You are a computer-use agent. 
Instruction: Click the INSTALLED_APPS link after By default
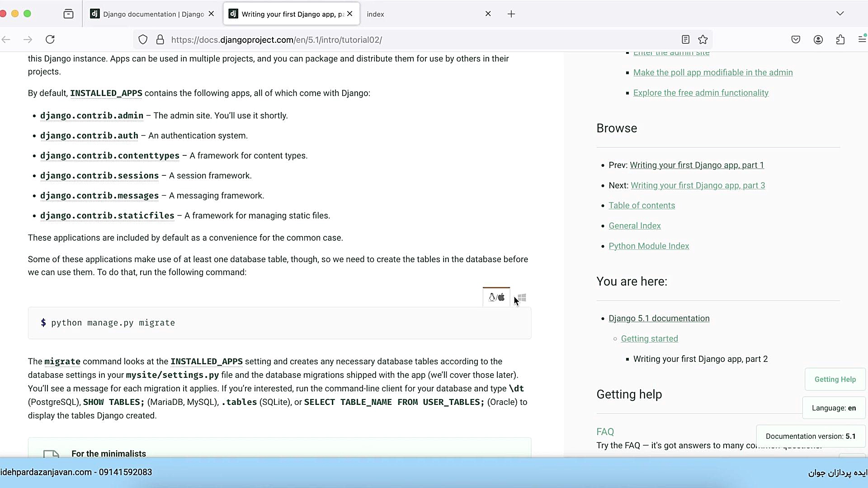[106, 93]
